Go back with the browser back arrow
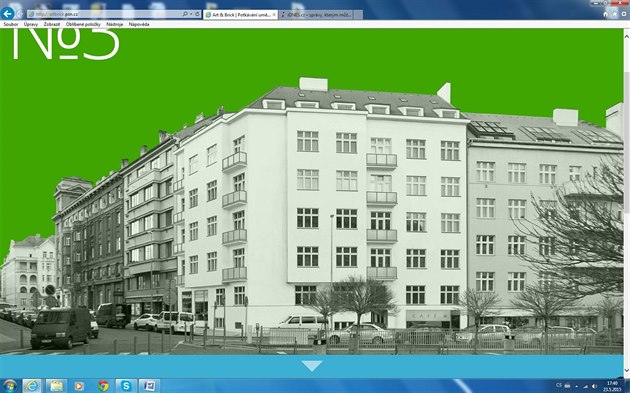The width and height of the screenshot is (630, 393). point(7,13)
